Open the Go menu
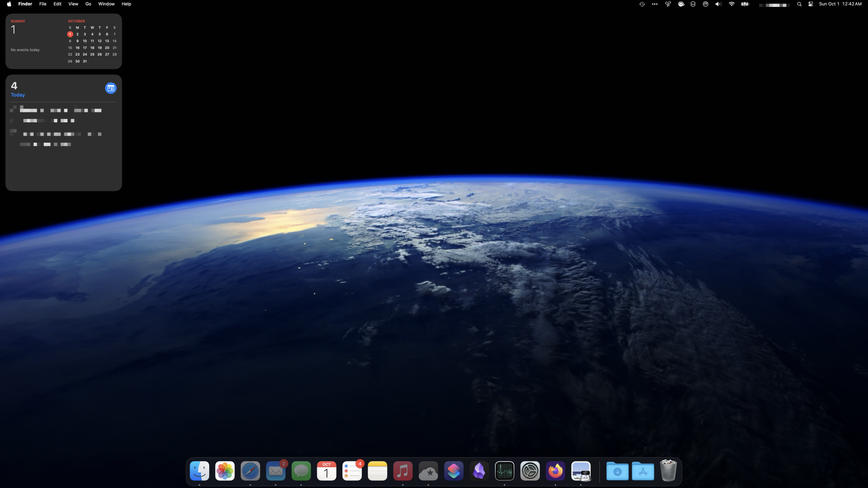 point(88,4)
